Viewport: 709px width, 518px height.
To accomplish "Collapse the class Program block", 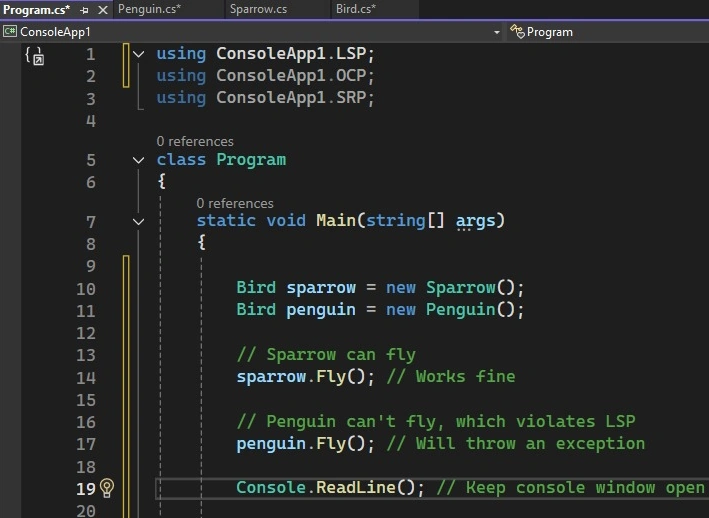I will [138, 160].
